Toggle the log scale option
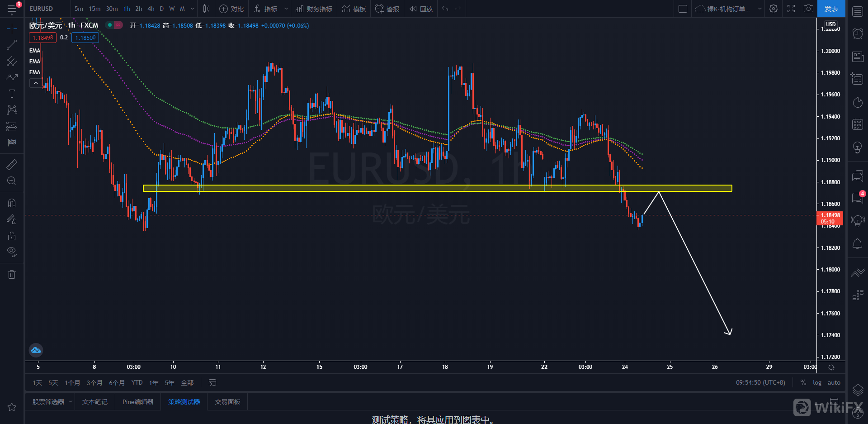This screenshot has height=424, width=868. tap(817, 383)
